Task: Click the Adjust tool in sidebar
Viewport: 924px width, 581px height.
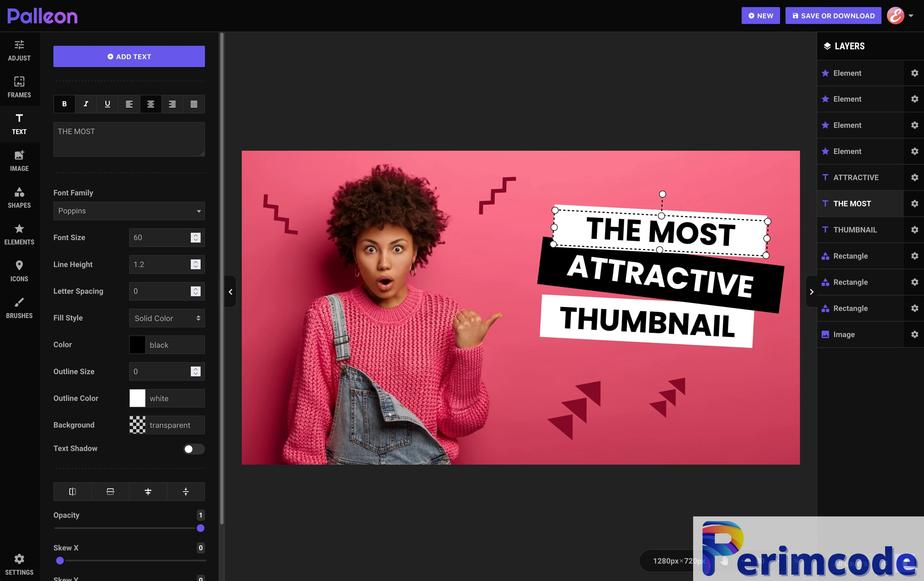Action: tap(19, 50)
